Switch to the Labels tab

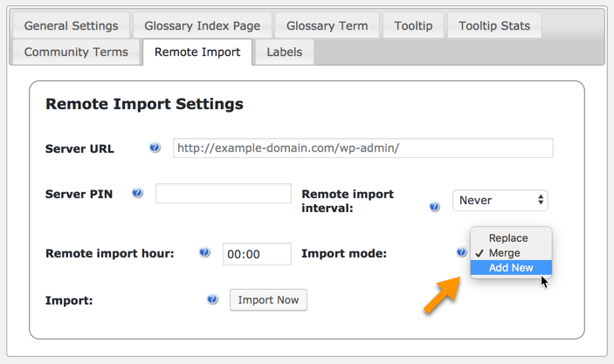pyautogui.click(x=284, y=52)
